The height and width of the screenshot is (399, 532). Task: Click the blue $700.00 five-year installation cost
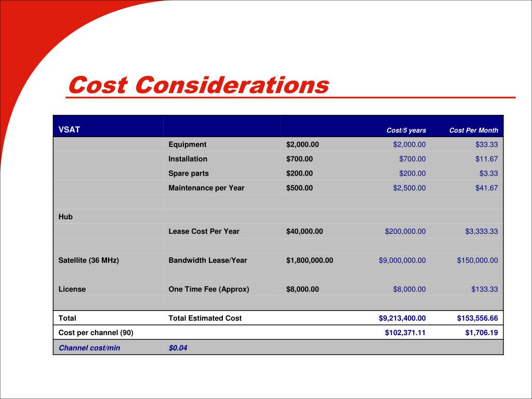tap(412, 159)
